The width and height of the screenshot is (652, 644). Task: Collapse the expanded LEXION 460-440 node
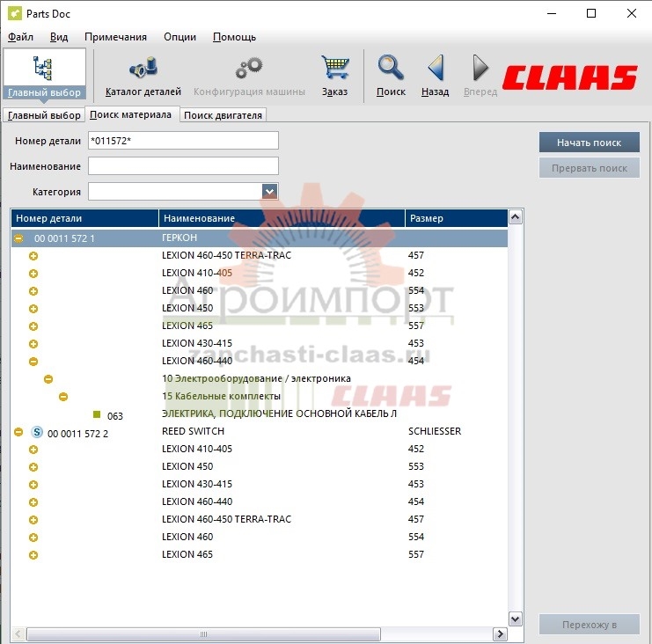(33, 362)
